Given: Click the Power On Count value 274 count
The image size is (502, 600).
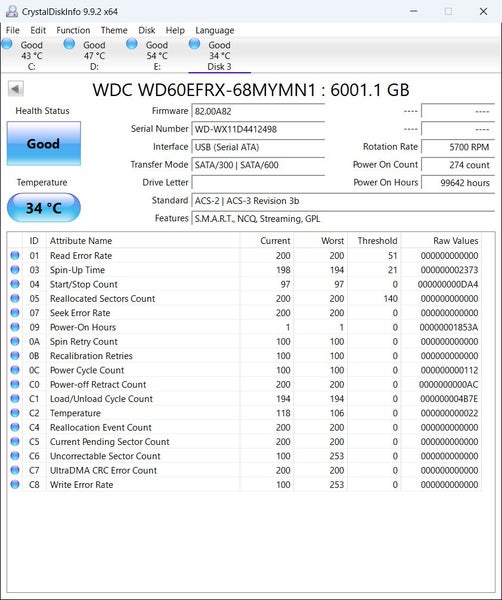Looking at the screenshot, I should click(x=458, y=165).
